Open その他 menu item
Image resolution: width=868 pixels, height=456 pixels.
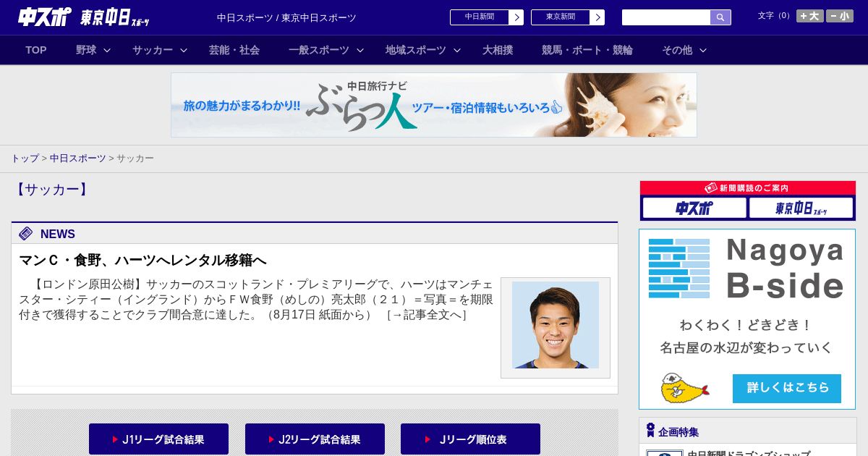[x=677, y=50]
